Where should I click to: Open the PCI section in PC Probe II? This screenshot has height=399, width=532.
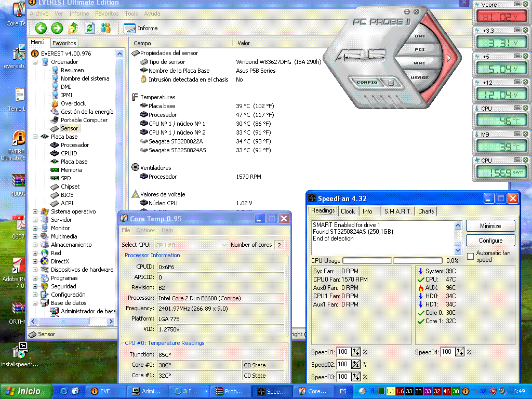pyautogui.click(x=419, y=49)
